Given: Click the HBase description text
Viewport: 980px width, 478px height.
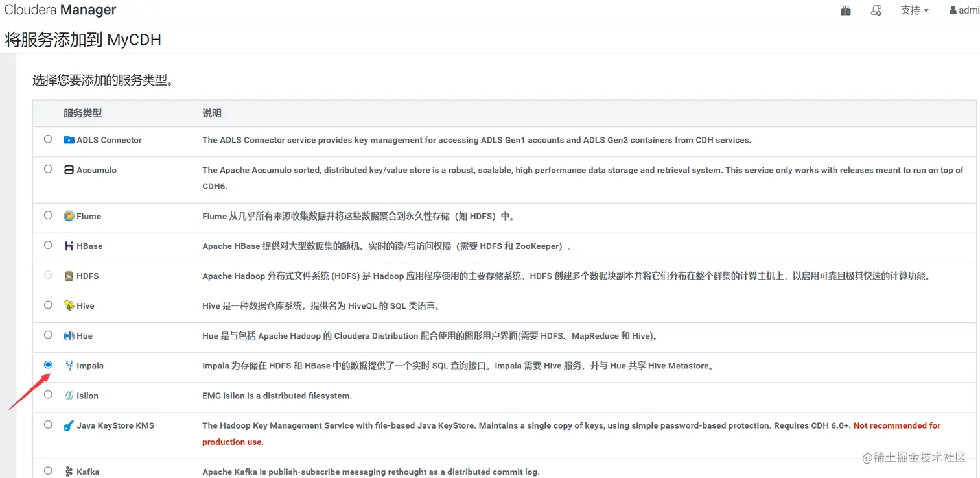Looking at the screenshot, I should (x=388, y=246).
